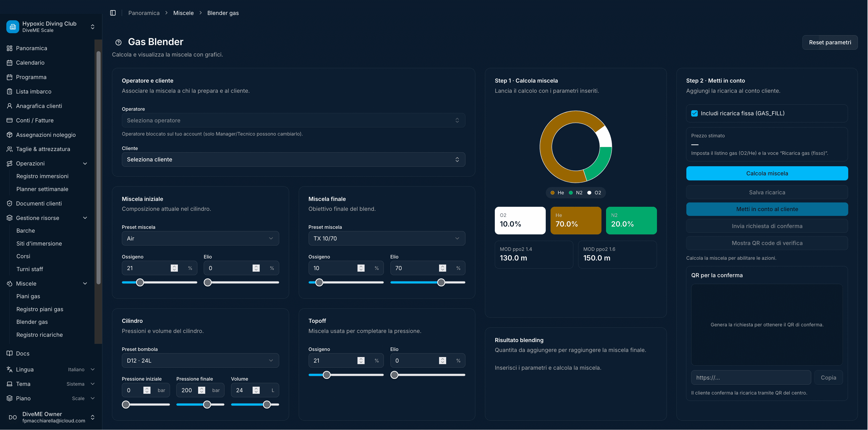
Task: Open Siti d'immersione in sidebar
Action: coord(39,244)
